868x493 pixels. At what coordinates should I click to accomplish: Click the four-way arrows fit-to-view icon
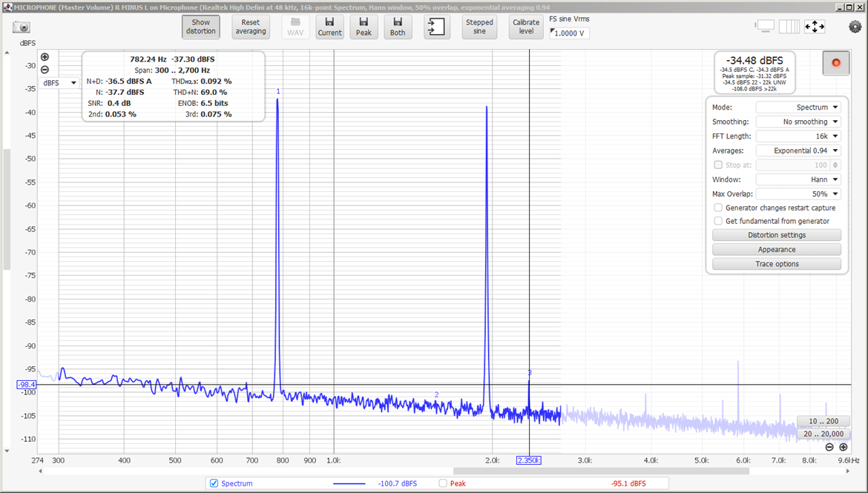pos(815,27)
